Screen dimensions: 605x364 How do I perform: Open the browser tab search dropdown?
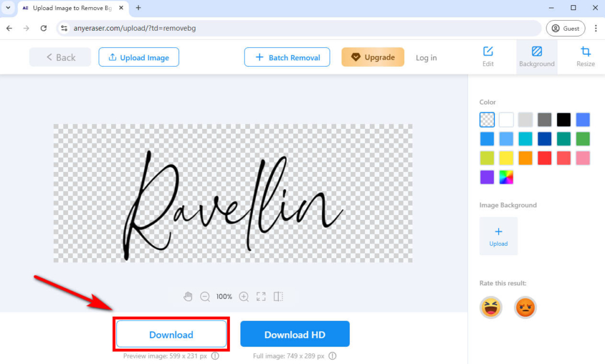pyautogui.click(x=8, y=8)
